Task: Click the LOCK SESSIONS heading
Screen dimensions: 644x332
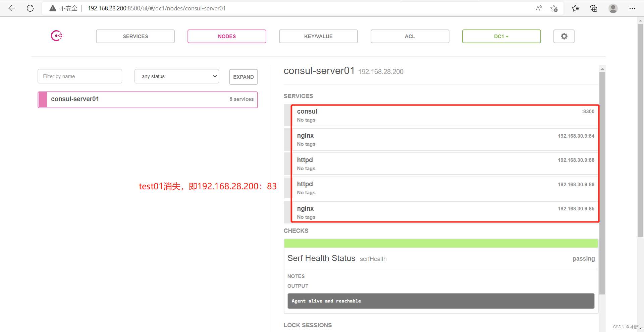Action: (x=308, y=325)
